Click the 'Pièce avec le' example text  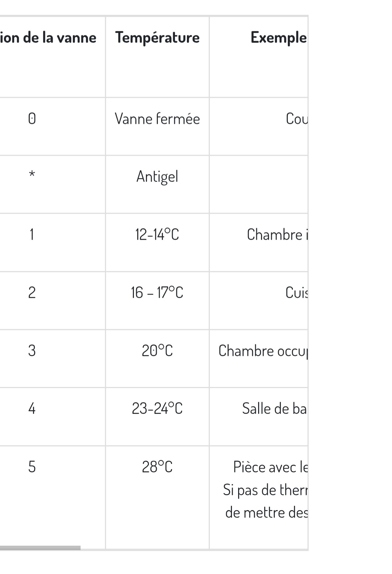pos(270,467)
